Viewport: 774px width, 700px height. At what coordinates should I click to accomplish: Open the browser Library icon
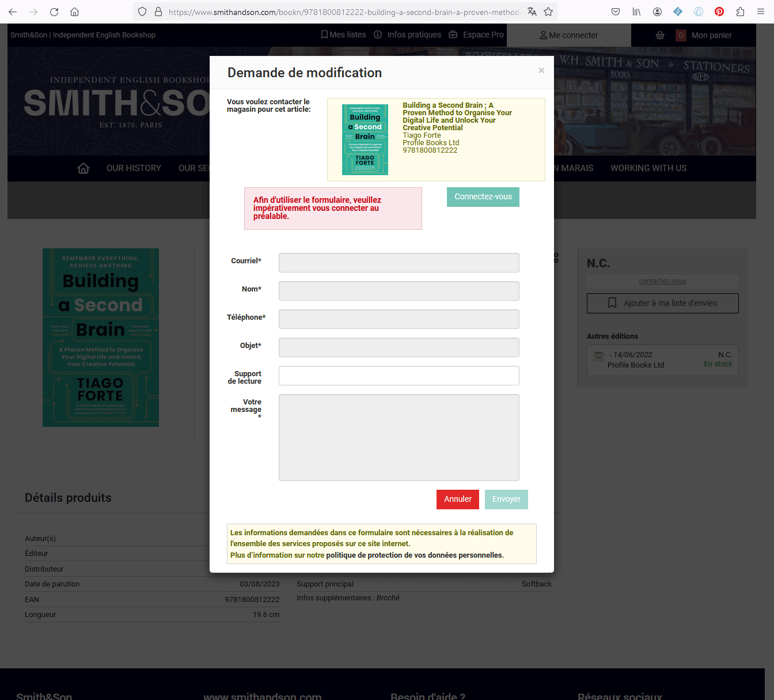pos(636,12)
